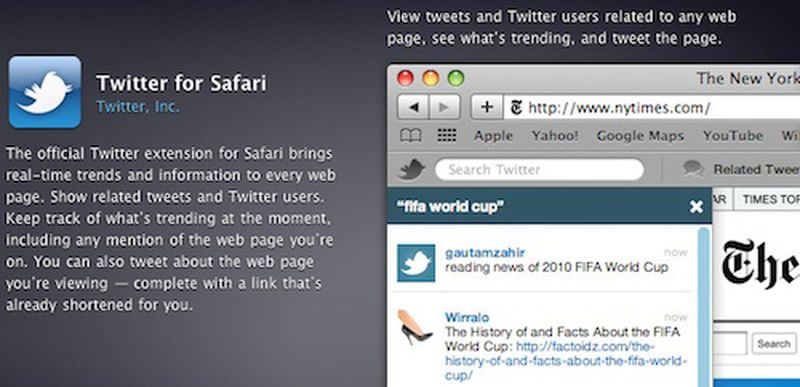Click the tweet panel scrollbar
This screenshot has width=800, height=387.
pos(704,306)
